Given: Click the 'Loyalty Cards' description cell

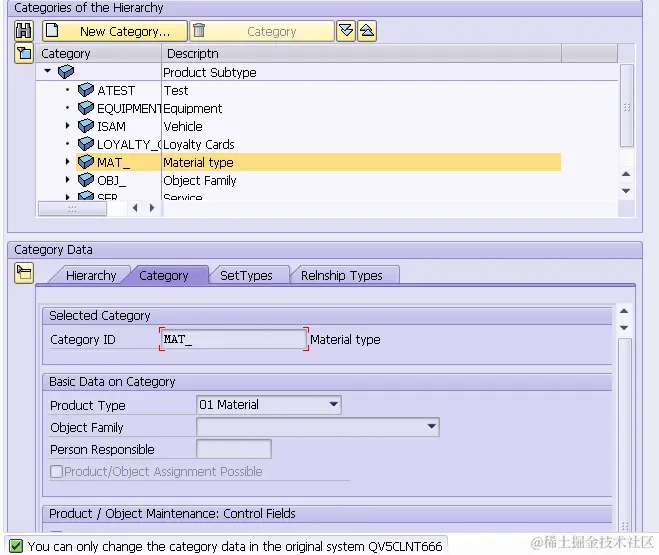Looking at the screenshot, I should point(199,145).
